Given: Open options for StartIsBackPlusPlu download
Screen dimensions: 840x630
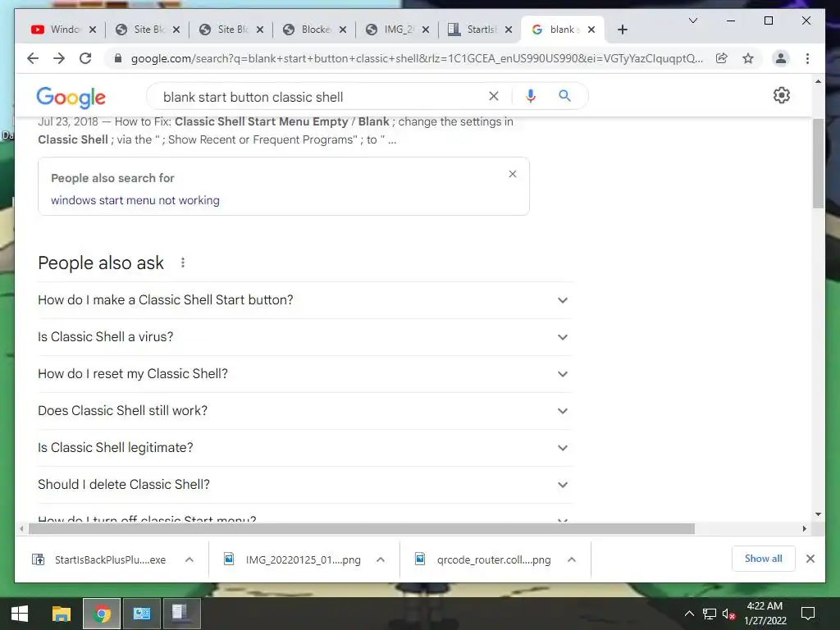Looking at the screenshot, I should coord(189,559).
